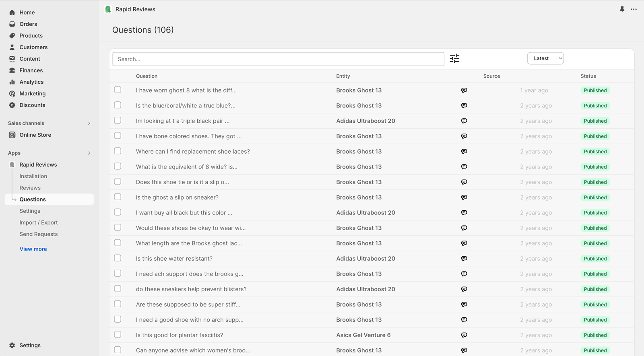Viewport: 644px width, 356px height.
Task: Go to Reviews in Rapid Reviews submenu
Action: pos(30,188)
